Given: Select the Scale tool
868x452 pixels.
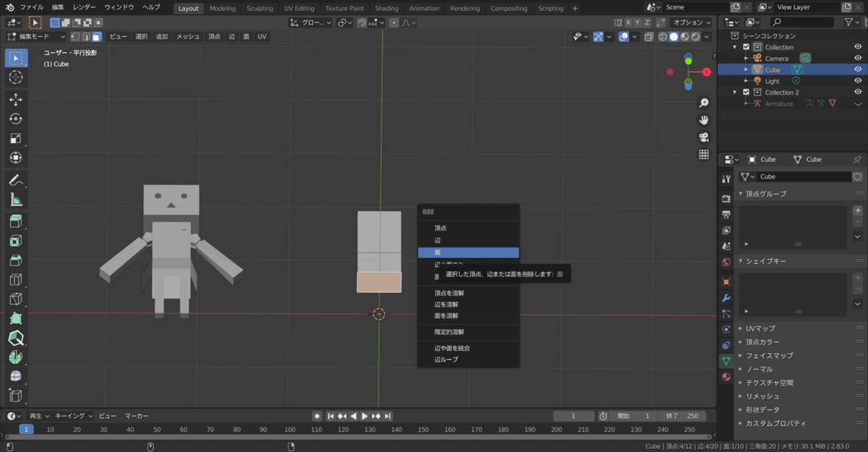Looking at the screenshot, I should tap(16, 138).
